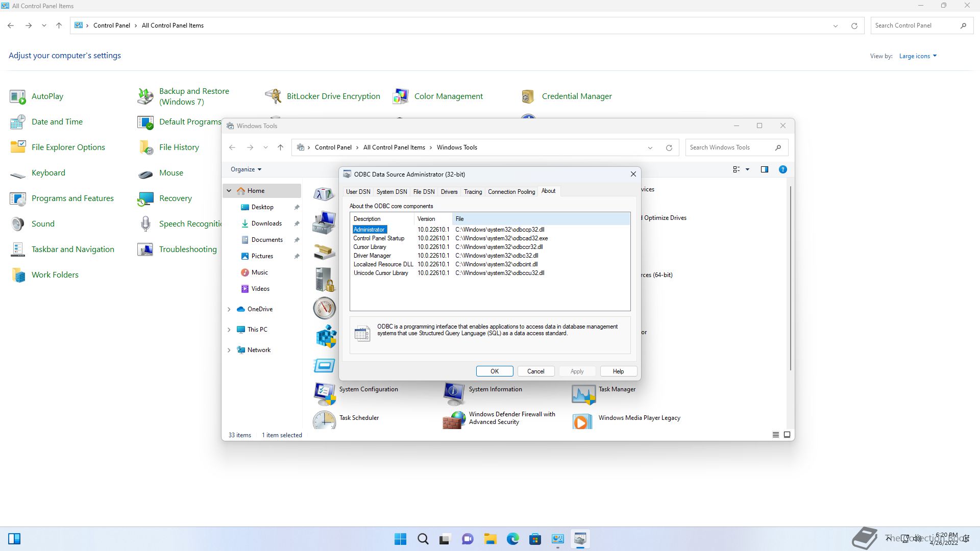Select the Driver Manager row
980x551 pixels.
coord(490,256)
